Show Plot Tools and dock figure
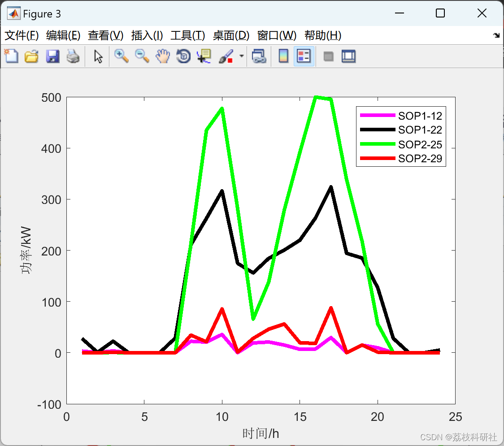 [348, 56]
